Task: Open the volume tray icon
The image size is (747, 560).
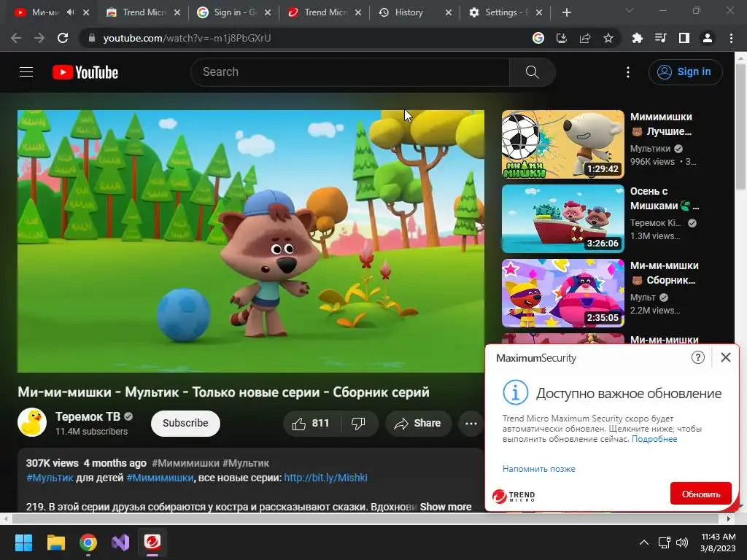Action: (682, 542)
